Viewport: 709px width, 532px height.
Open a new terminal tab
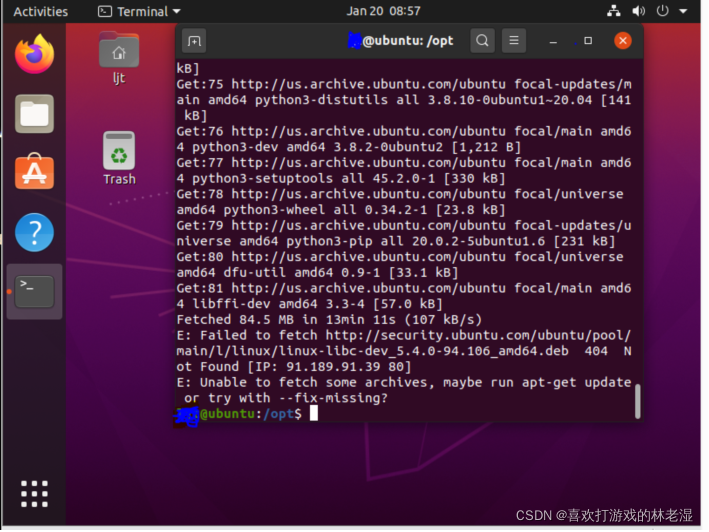point(194,41)
